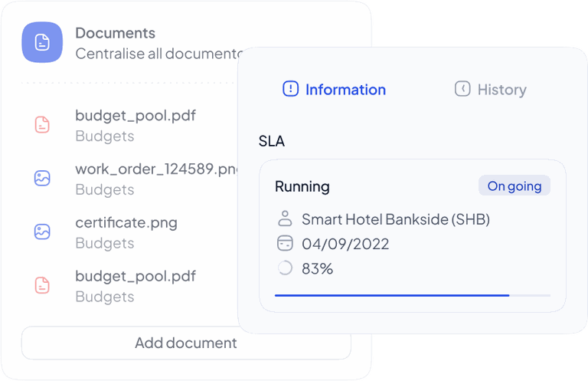This screenshot has height=381, width=588.
Task: Click the circular progress icon beside 83%
Action: 285,268
